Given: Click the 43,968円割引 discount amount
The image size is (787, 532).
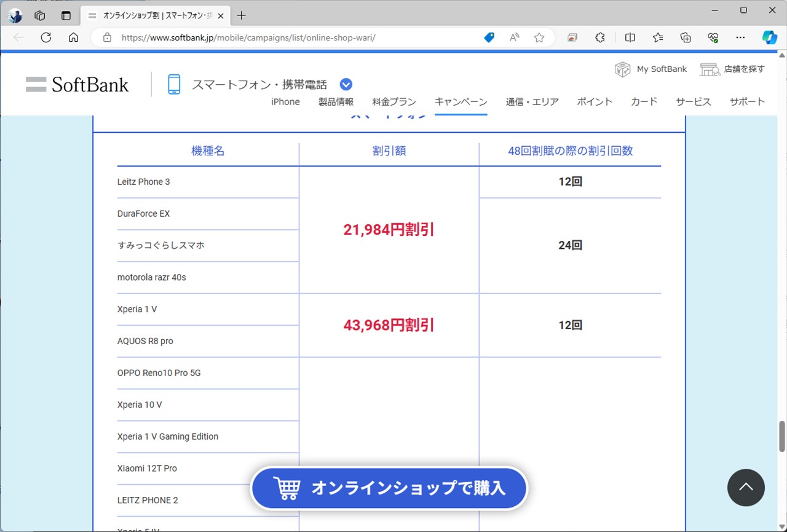Looking at the screenshot, I should pyautogui.click(x=389, y=326).
